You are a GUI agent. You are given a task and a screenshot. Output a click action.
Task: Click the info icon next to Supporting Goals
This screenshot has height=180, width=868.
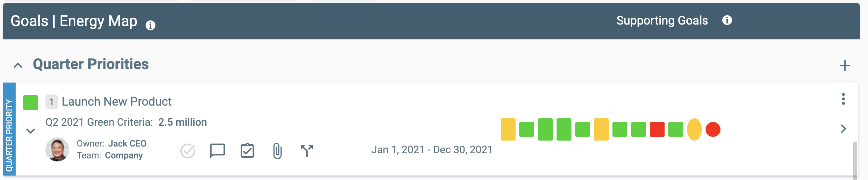[x=727, y=20]
